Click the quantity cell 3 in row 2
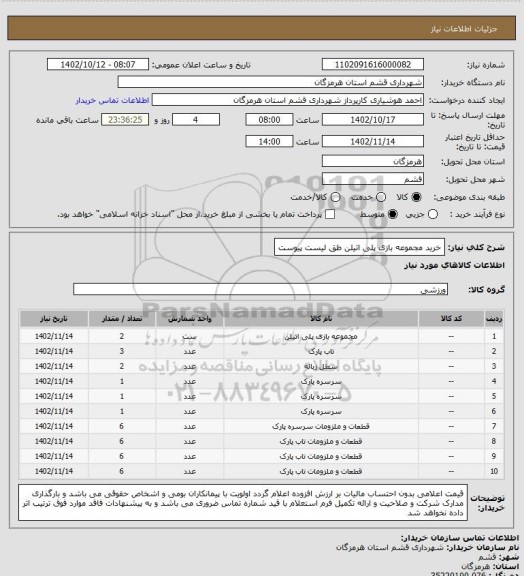Image resolution: width=524 pixels, height=576 pixels. click(x=122, y=351)
